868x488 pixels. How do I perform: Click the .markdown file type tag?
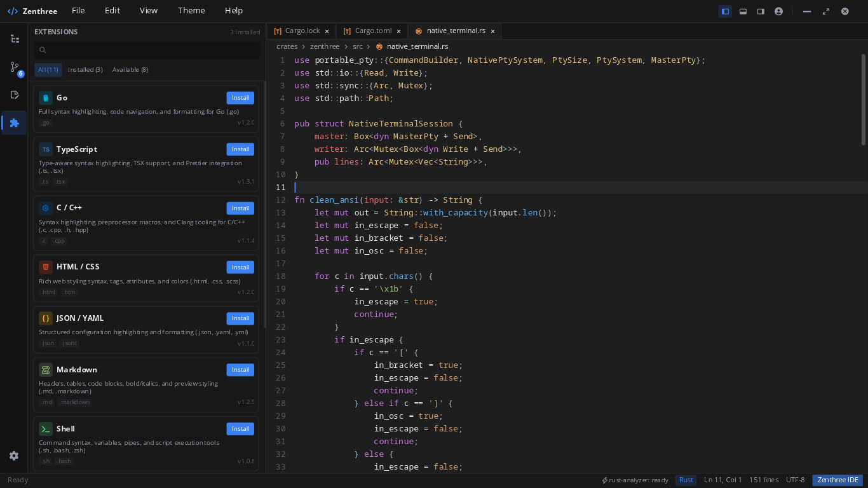[74, 402]
